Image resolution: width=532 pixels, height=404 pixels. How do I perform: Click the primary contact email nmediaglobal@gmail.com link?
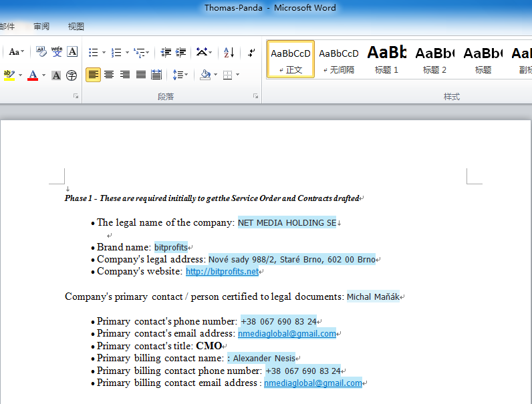(x=287, y=333)
